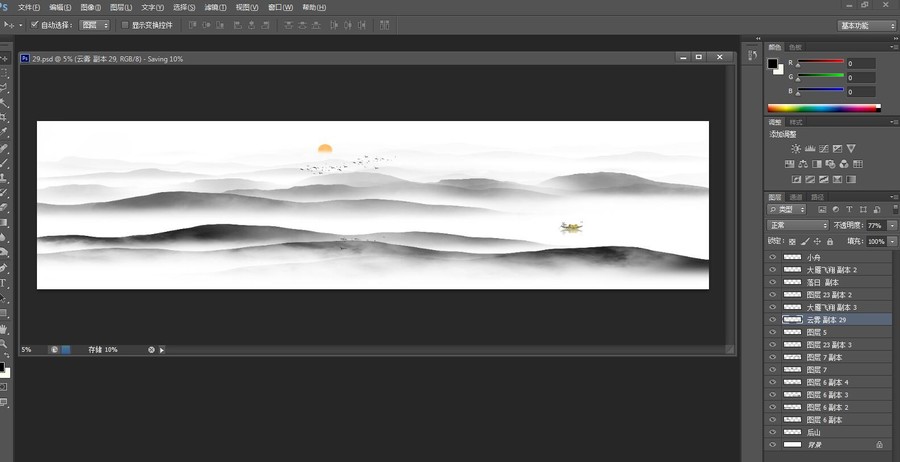Screen dimensions: 900x462
Task: Toggle visibility of 图层 7 副本
Action: (x=773, y=357)
